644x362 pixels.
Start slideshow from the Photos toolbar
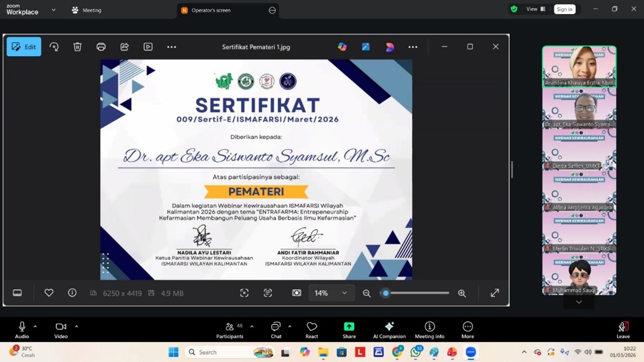(x=148, y=47)
